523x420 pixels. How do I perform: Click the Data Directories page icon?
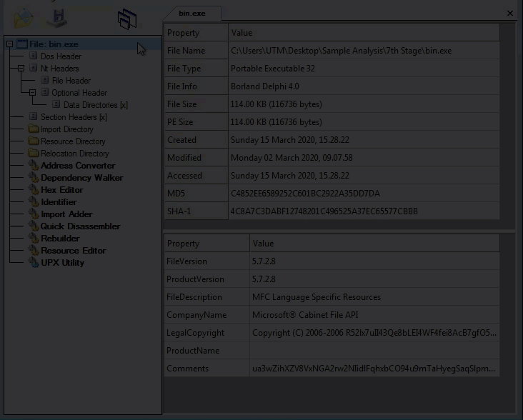coord(56,104)
